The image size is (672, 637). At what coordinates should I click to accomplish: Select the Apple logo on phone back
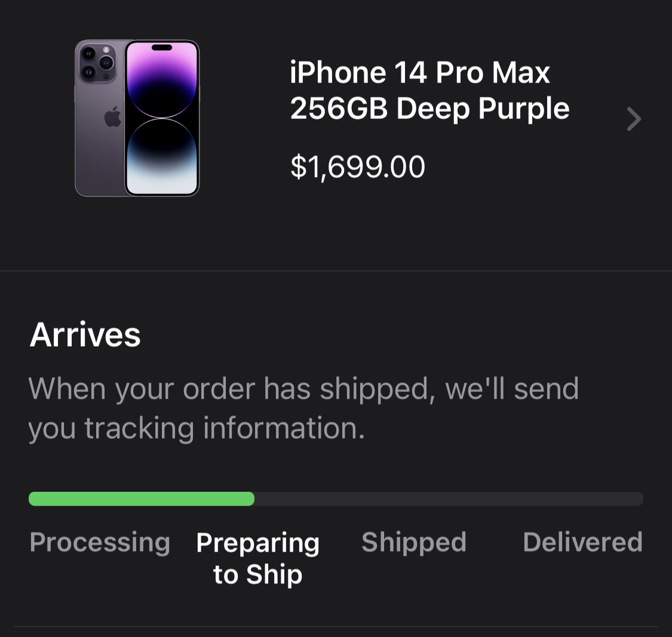(x=113, y=116)
